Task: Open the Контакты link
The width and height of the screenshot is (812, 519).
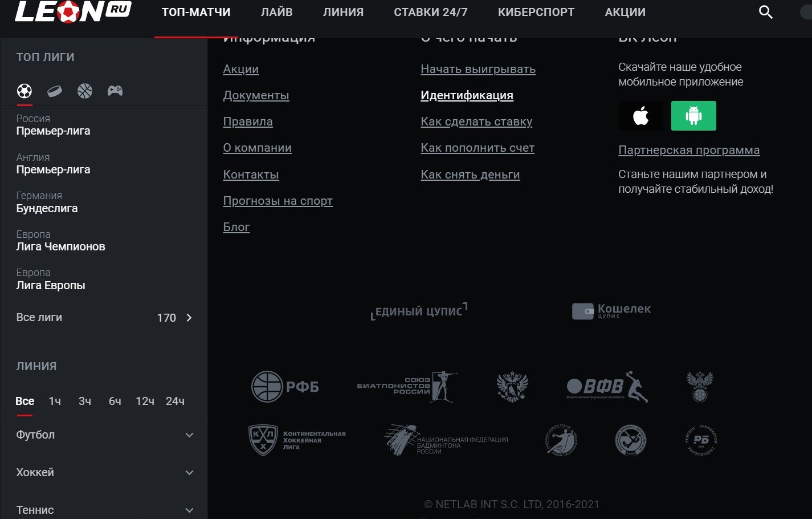Action: pyautogui.click(x=251, y=175)
